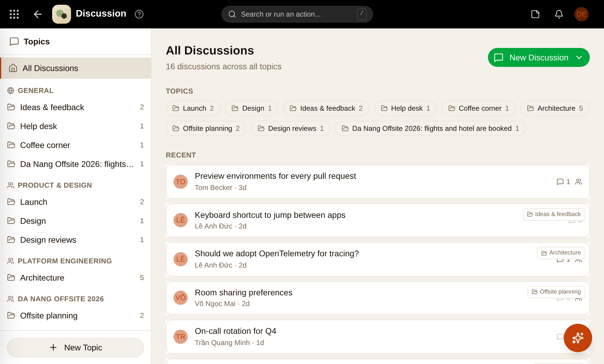Filter by Da Nang Offsite flights chip
Image resolution: width=604 pixels, height=364 pixels.
[430, 128]
